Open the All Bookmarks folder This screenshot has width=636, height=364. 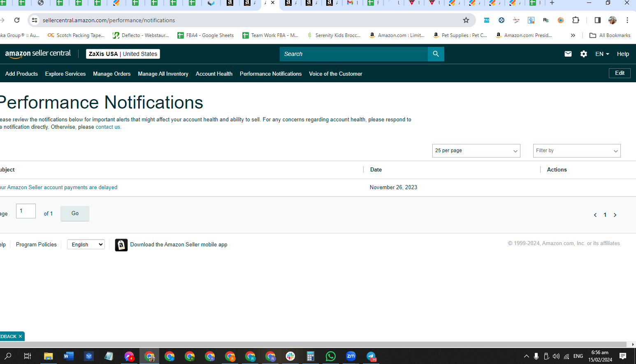click(610, 35)
